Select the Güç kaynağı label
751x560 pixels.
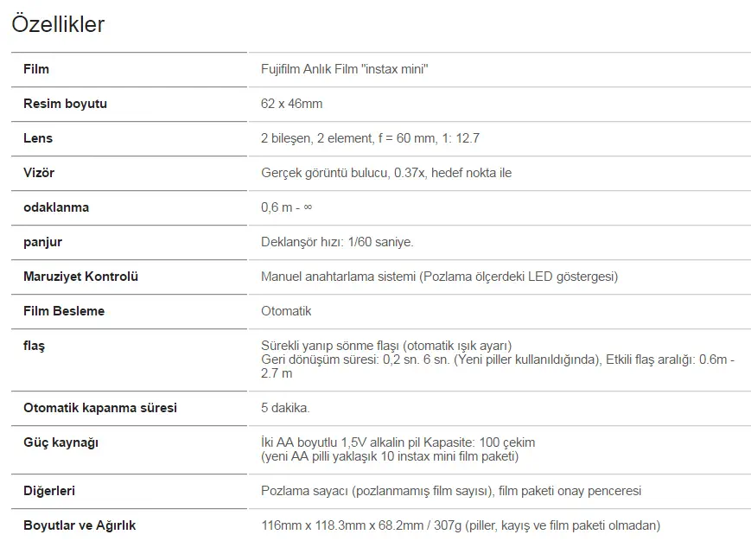coord(60,442)
